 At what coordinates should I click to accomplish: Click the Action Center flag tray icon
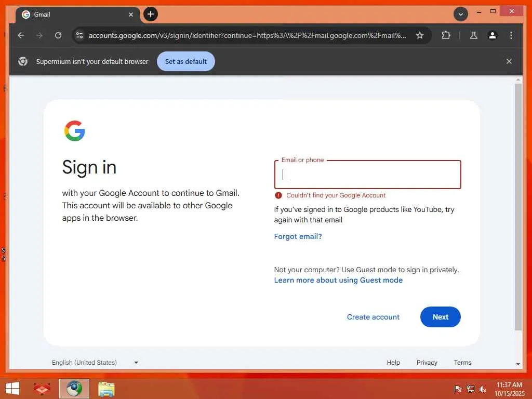[458, 389]
